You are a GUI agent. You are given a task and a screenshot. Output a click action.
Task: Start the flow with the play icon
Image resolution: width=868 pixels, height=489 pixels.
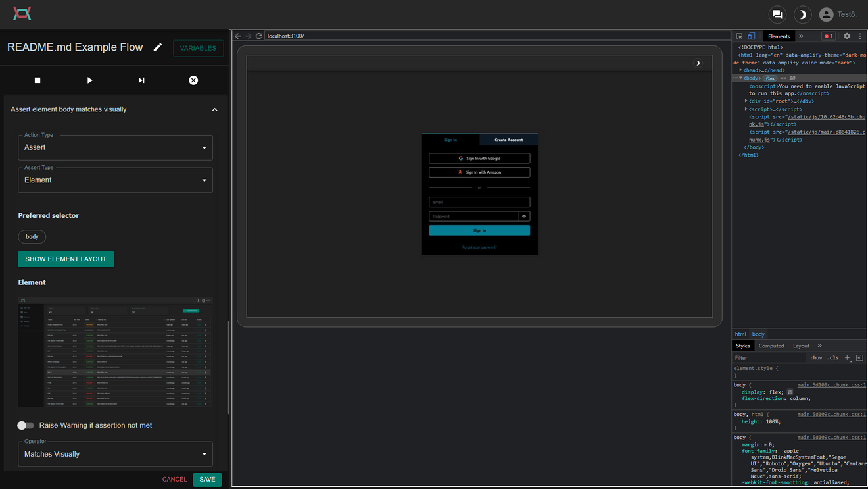pyautogui.click(x=89, y=80)
